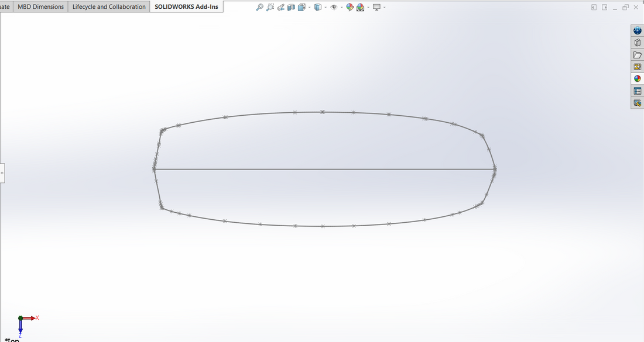Open the Custom Properties task pane tab
The width and height of the screenshot is (644, 342).
tap(637, 91)
